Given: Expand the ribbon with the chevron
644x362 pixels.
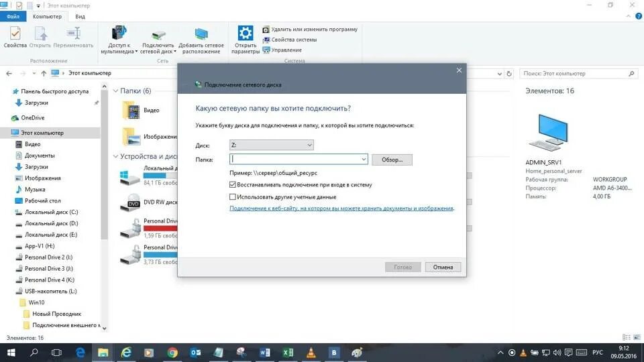Looking at the screenshot, I should point(629,16).
